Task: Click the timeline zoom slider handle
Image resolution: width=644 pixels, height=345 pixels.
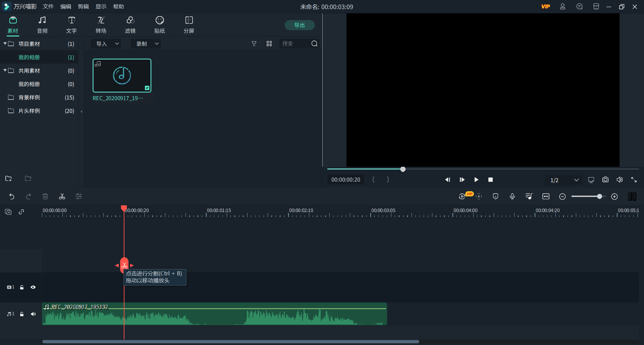Action: pos(599,197)
